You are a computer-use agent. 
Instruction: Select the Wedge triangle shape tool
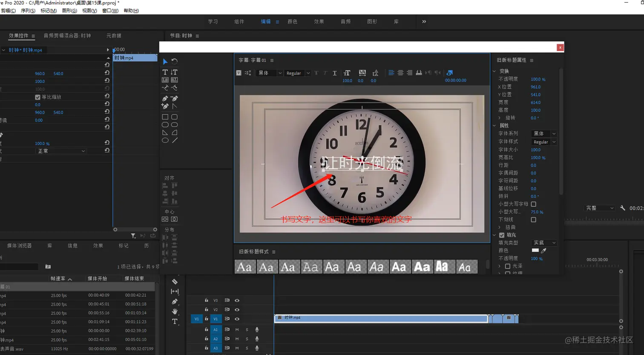coord(165,133)
